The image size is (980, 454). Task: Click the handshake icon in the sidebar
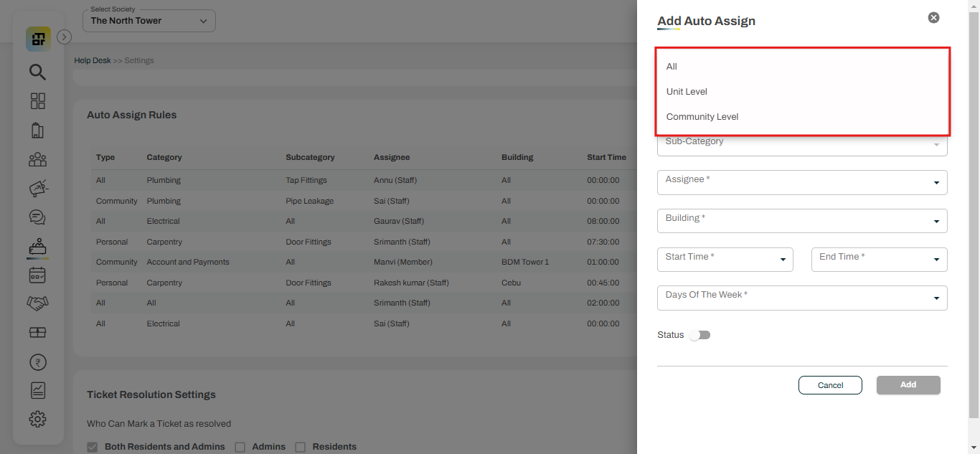tap(37, 303)
